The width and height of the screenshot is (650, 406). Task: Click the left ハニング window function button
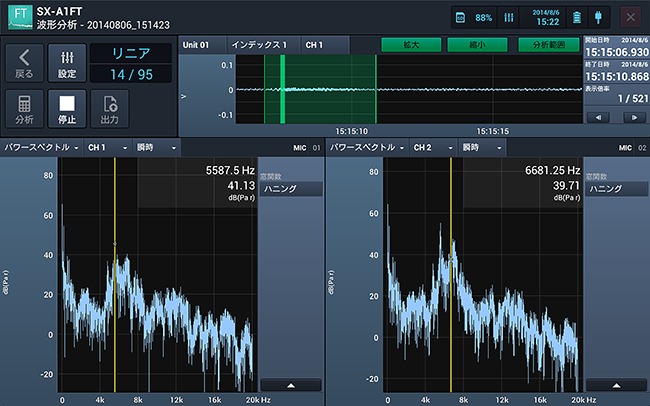tap(290, 188)
